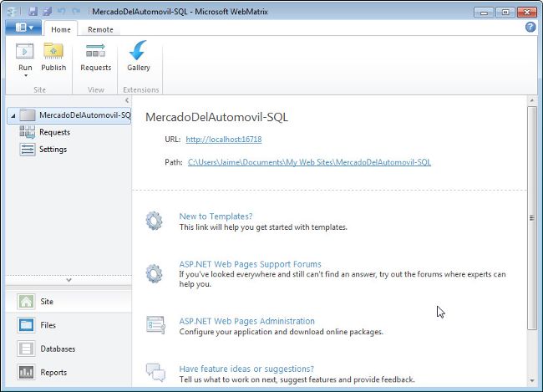Switch to the Home ribbon tab
This screenshot has width=543, height=392.
61,29
